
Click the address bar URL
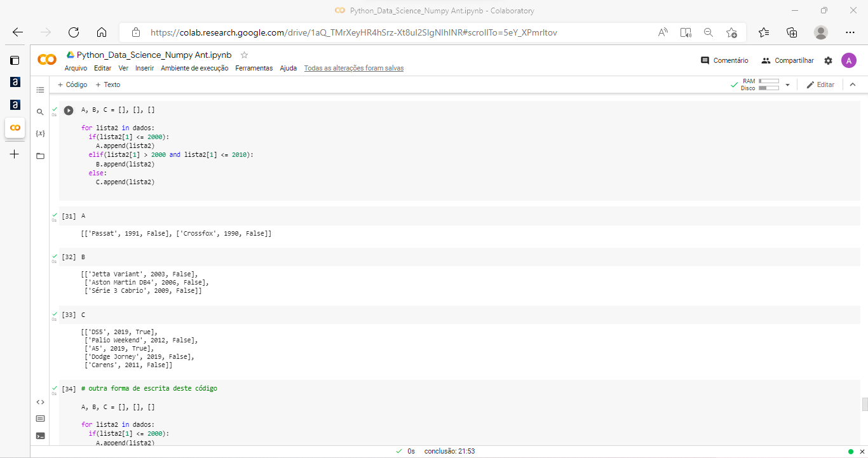click(x=353, y=32)
